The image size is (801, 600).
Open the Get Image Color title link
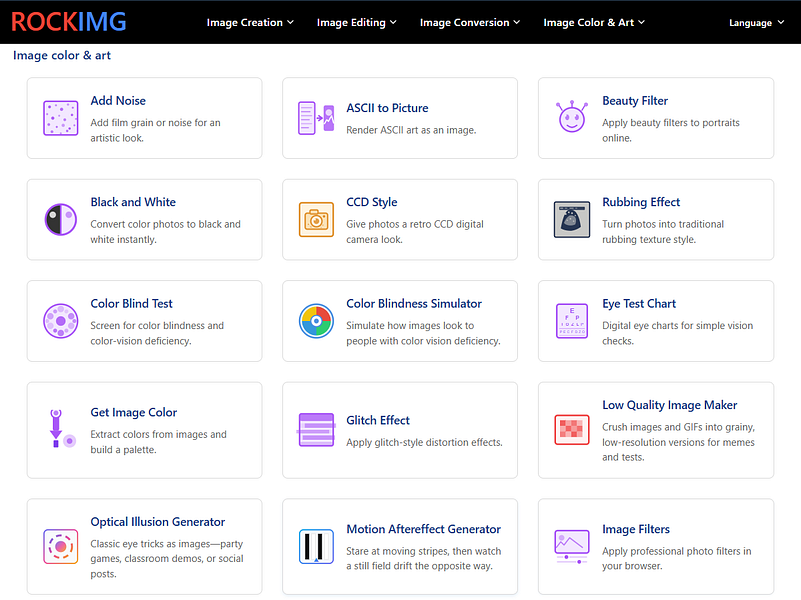(134, 413)
